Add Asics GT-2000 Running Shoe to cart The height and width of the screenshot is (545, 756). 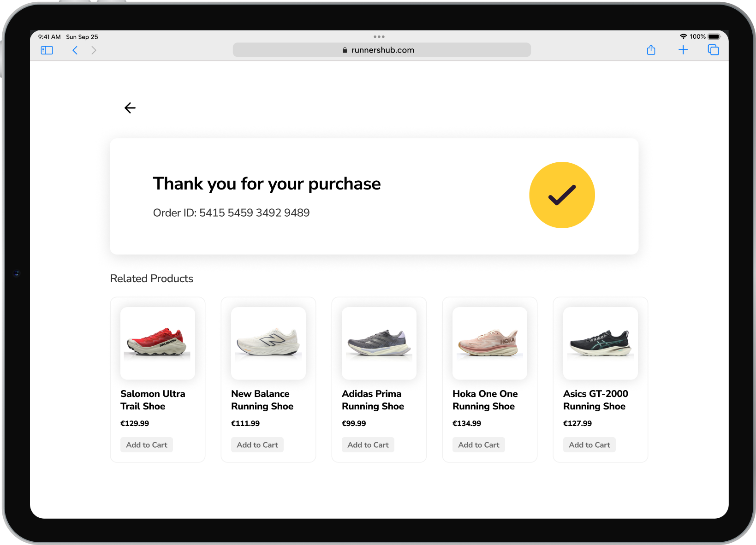coord(589,445)
